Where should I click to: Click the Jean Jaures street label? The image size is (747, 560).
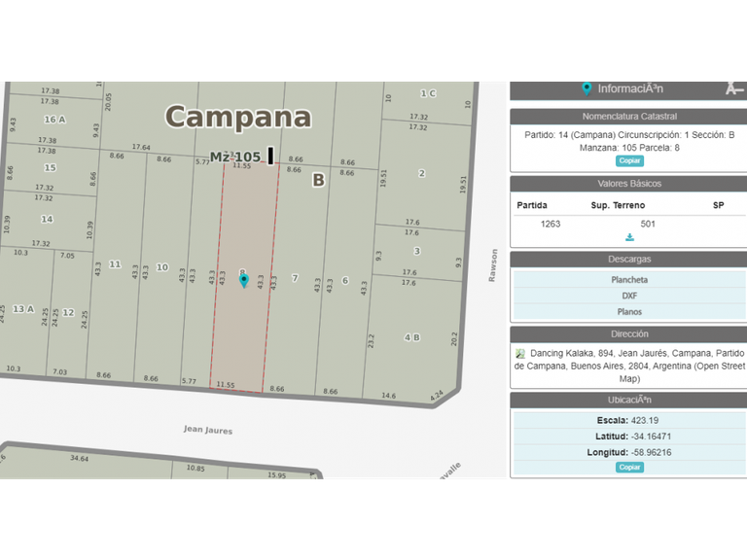coord(208,430)
